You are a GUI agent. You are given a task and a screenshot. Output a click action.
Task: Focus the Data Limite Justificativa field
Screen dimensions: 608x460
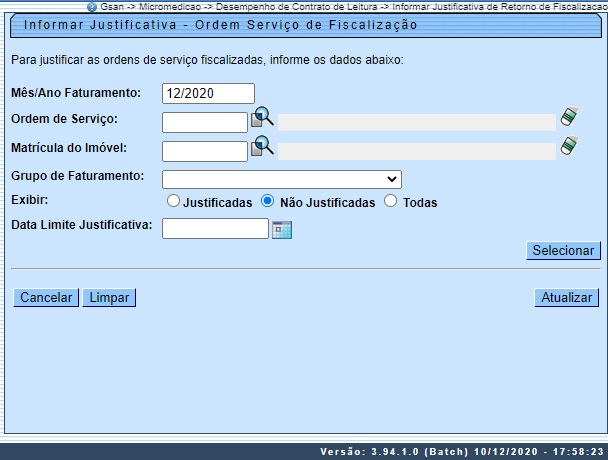(x=215, y=228)
